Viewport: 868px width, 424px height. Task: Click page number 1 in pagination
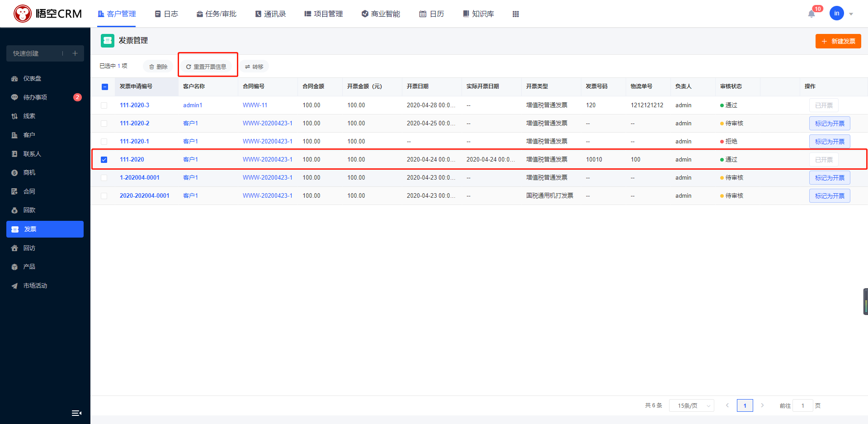pyautogui.click(x=745, y=405)
